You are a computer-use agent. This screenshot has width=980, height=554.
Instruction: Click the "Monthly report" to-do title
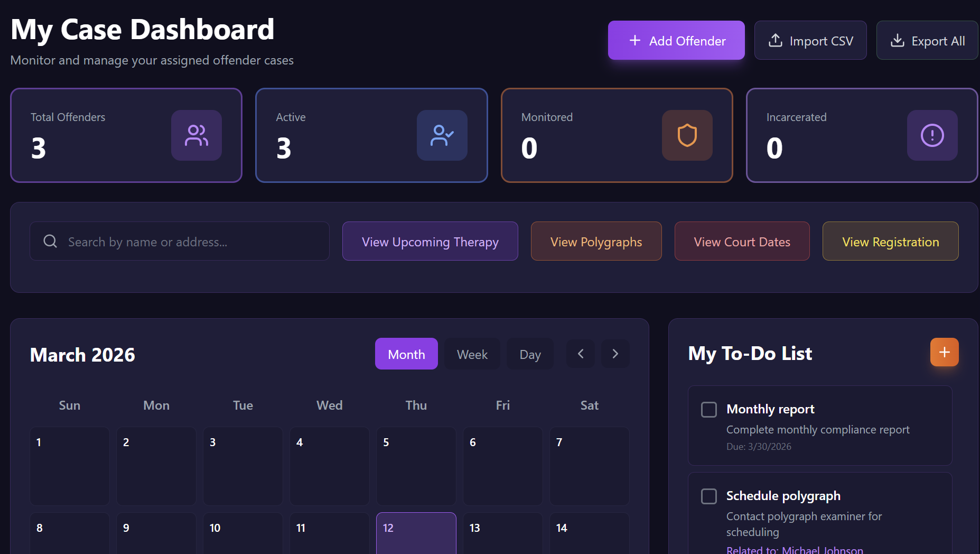coord(770,409)
